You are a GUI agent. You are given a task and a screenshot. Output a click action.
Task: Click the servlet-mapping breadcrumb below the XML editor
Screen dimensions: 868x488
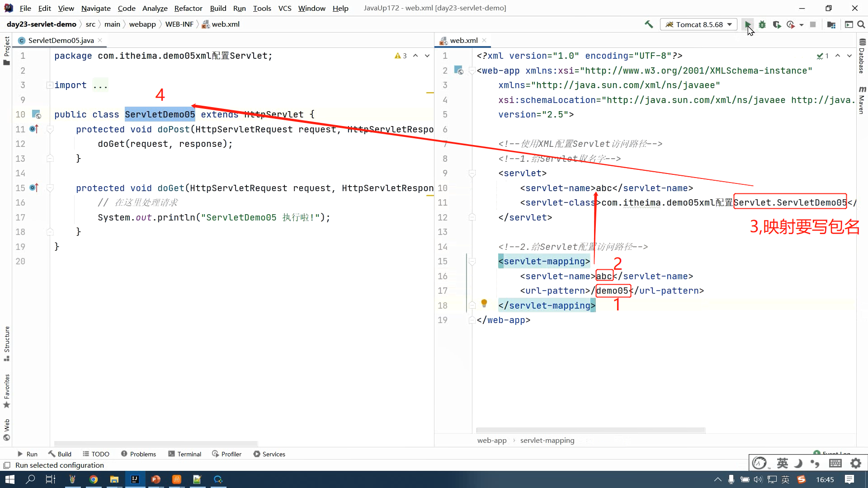coord(547,440)
